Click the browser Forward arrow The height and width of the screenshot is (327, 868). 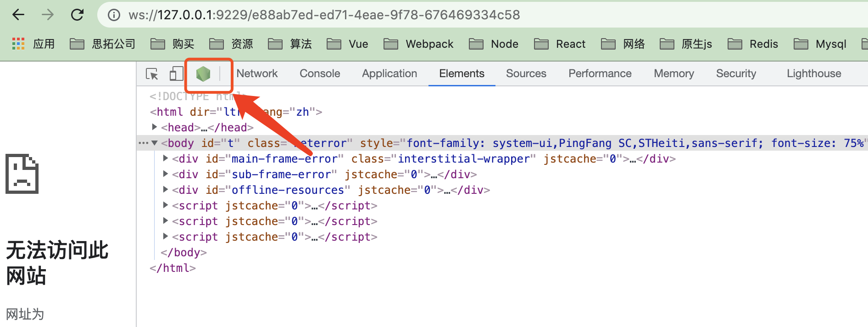(47, 15)
